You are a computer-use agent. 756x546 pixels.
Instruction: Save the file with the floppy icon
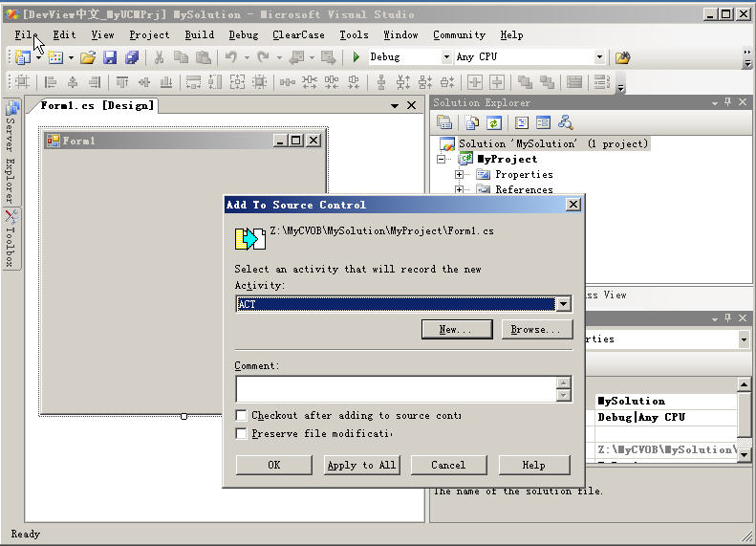click(x=111, y=57)
